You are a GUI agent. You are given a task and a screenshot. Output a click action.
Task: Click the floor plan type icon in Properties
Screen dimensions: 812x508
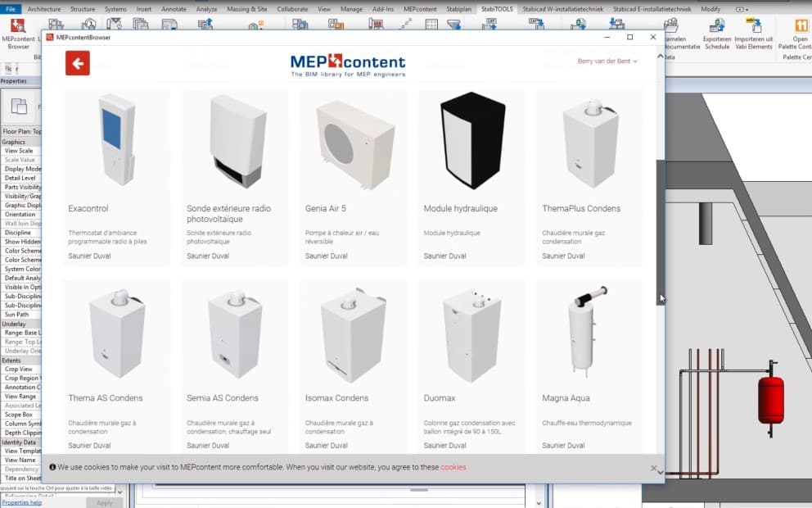[19, 106]
